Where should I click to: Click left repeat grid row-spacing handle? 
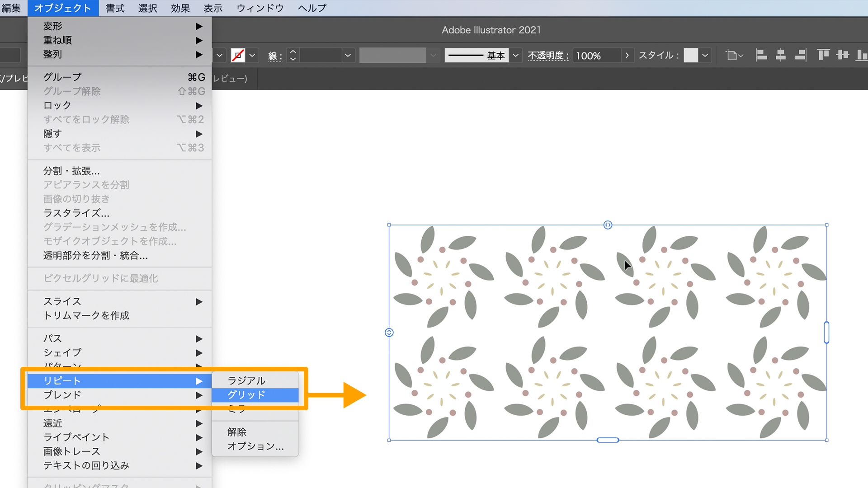coord(389,333)
